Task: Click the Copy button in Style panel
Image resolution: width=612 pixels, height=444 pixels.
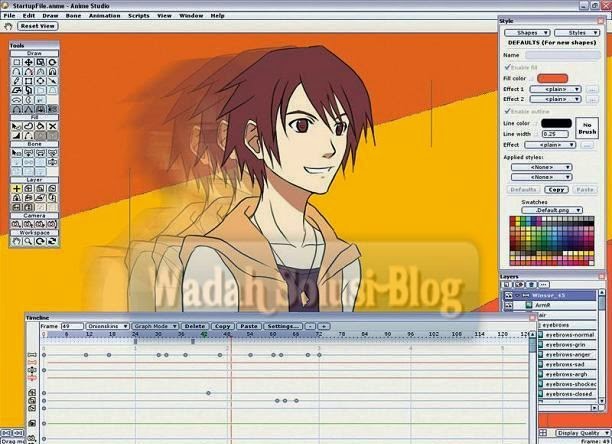Action: pyautogui.click(x=556, y=190)
